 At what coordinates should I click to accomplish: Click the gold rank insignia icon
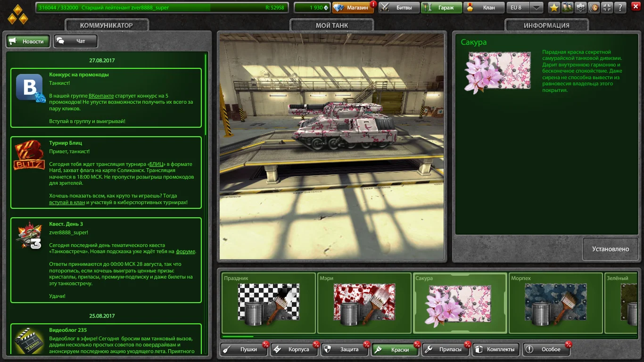(x=17, y=14)
